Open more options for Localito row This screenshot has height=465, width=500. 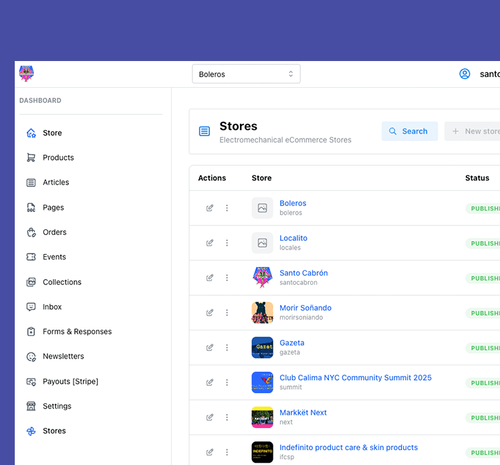coord(227,243)
